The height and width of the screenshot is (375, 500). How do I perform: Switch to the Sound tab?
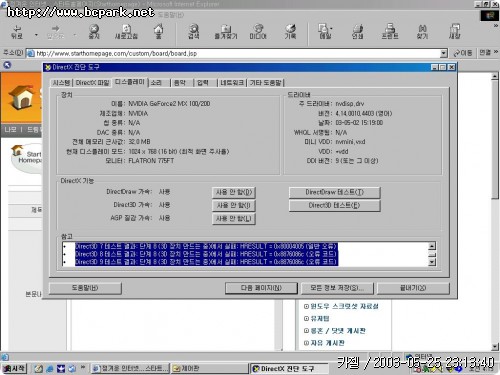point(156,83)
